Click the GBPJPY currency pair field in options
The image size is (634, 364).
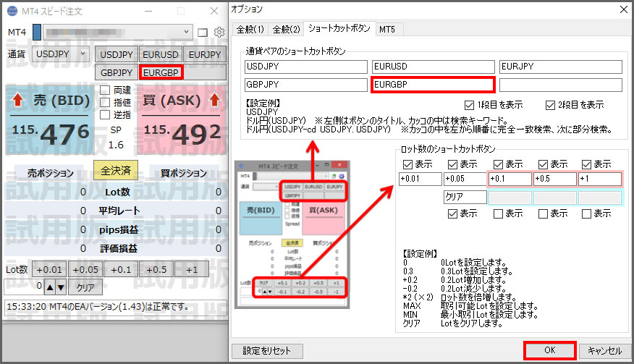point(306,85)
